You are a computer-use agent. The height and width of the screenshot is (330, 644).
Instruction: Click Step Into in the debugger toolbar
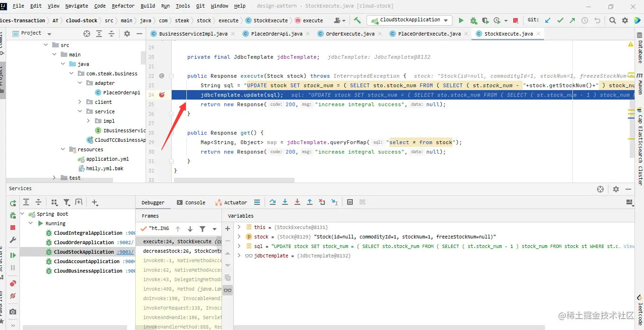(x=285, y=202)
